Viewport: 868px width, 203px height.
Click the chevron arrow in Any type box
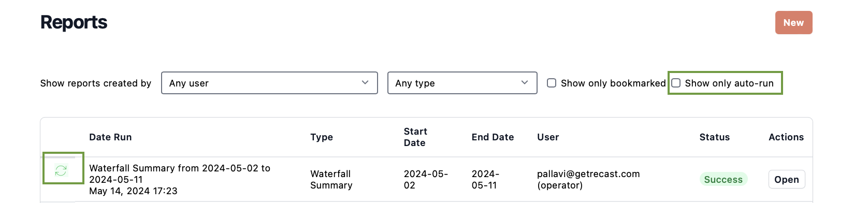[525, 83]
